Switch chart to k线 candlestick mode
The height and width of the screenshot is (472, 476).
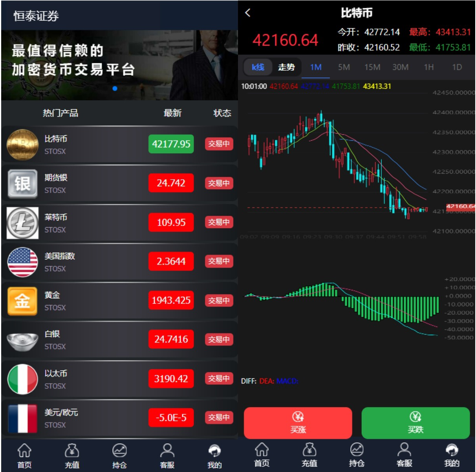pos(258,67)
